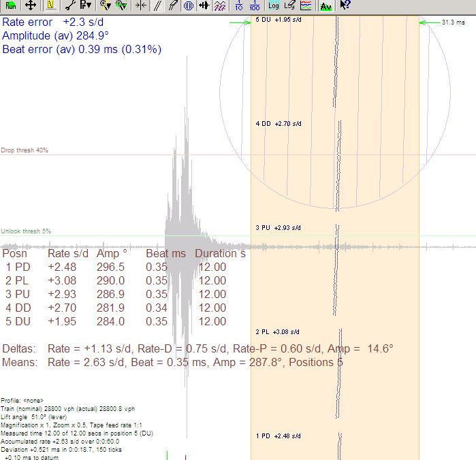Click the Log erase icon

[x=289, y=5]
